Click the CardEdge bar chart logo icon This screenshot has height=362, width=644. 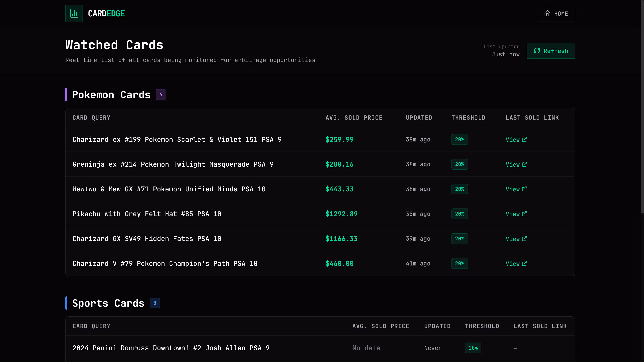74,13
